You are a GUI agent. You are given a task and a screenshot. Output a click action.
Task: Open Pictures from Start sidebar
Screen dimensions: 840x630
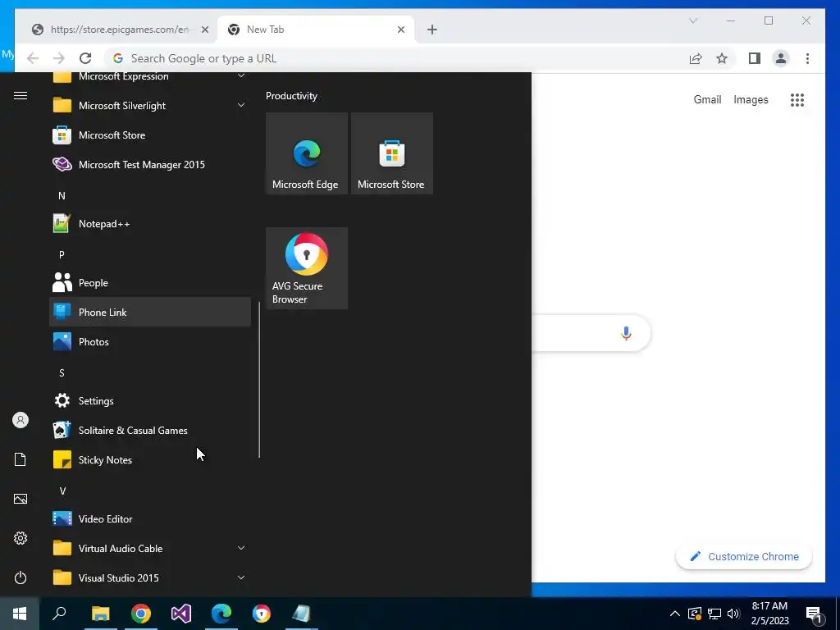click(x=21, y=499)
